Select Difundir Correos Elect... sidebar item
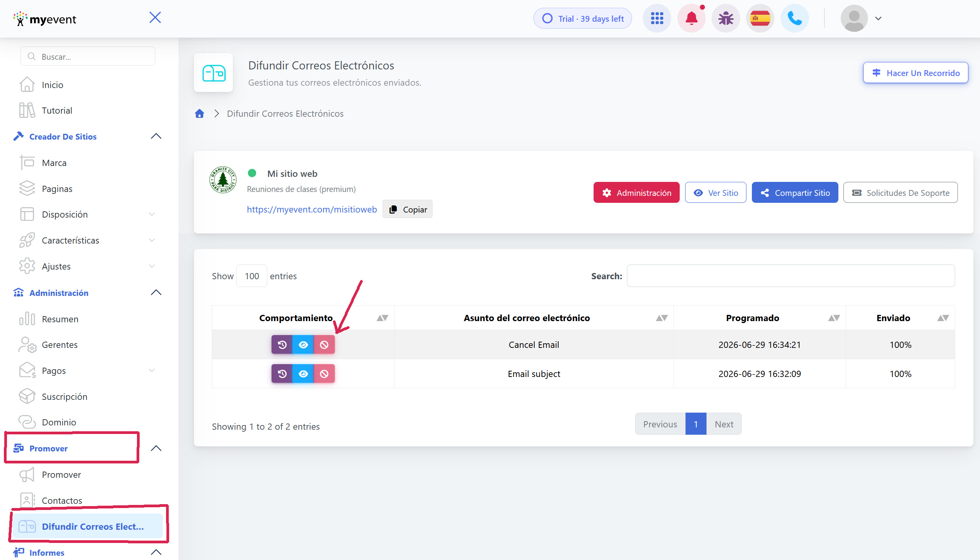 pos(88,527)
